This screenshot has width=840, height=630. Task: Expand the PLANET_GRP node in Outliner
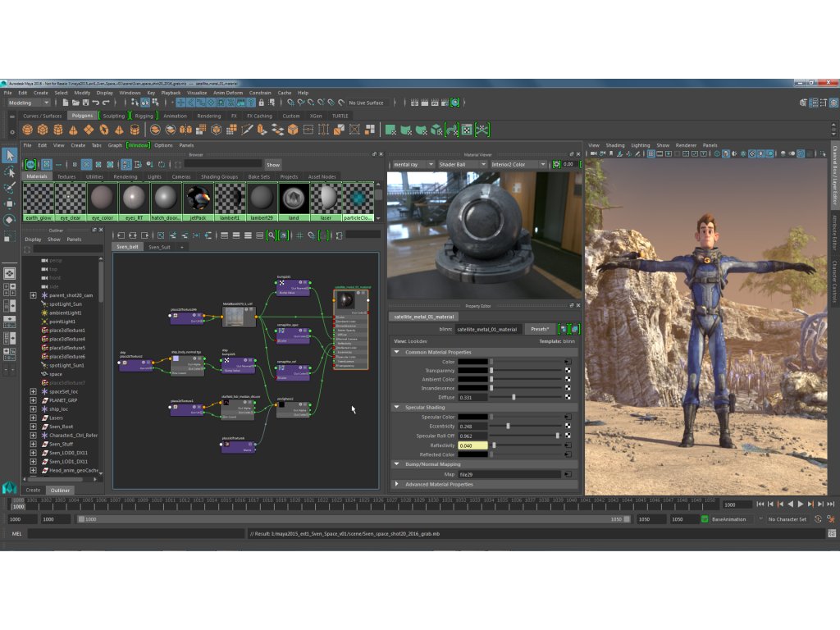tap(33, 400)
